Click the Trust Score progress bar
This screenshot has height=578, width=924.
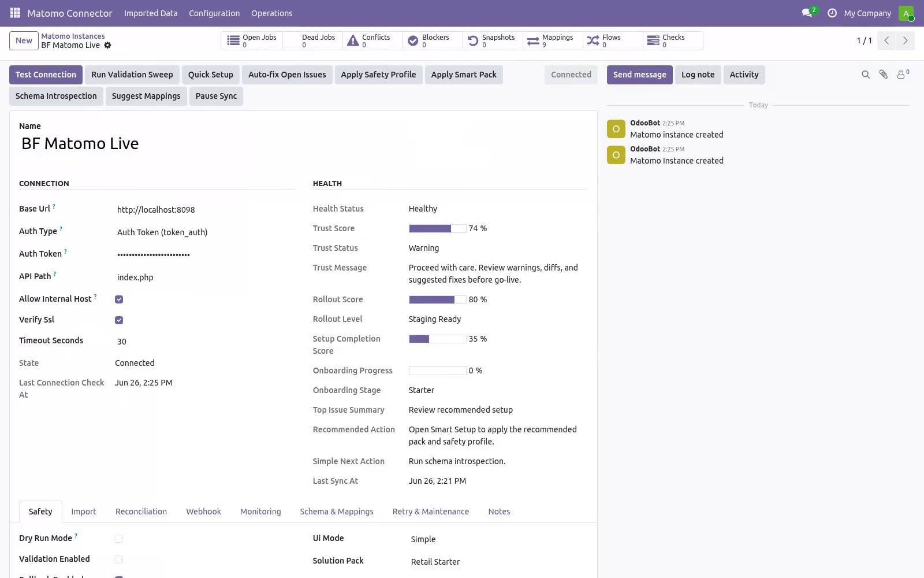(437, 228)
